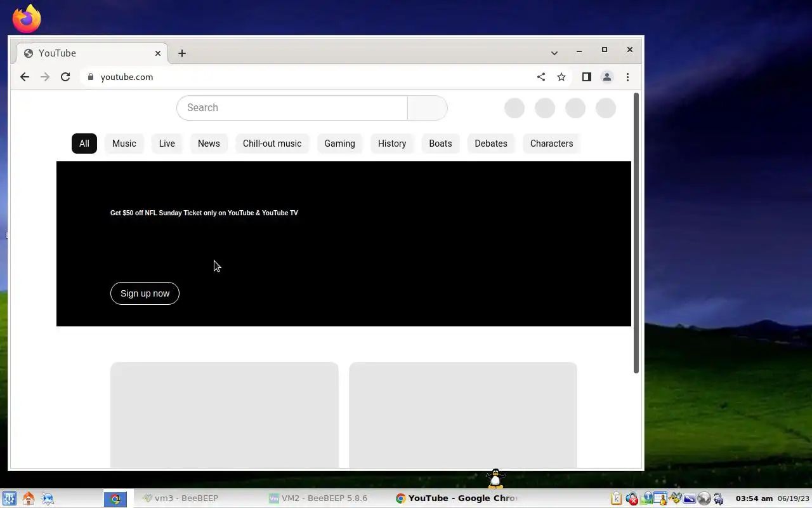Click the YouTube Search input field
The width and height of the screenshot is (812, 508).
(x=292, y=108)
